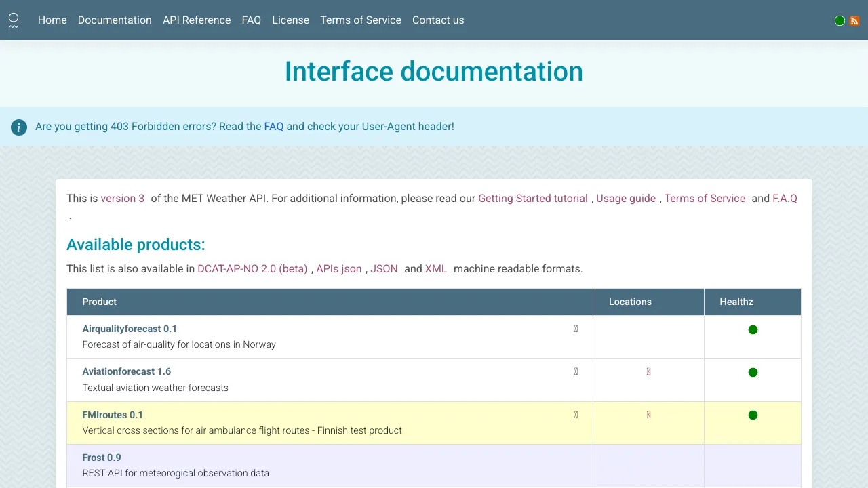868x488 pixels.
Task: Open FAQ in top navigation
Action: point(252,20)
